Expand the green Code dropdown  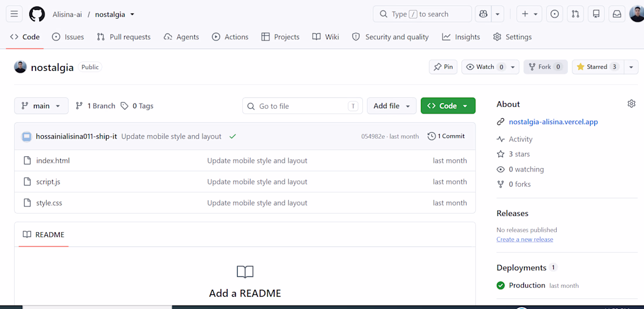pyautogui.click(x=448, y=106)
